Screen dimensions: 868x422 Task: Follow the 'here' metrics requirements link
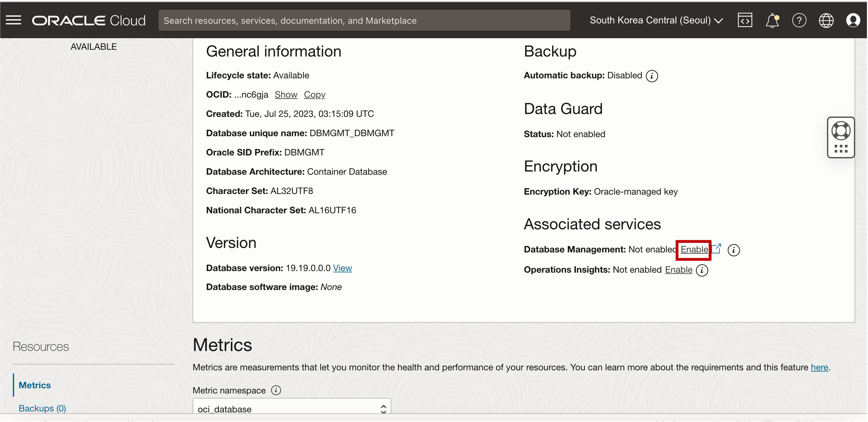pyautogui.click(x=819, y=367)
